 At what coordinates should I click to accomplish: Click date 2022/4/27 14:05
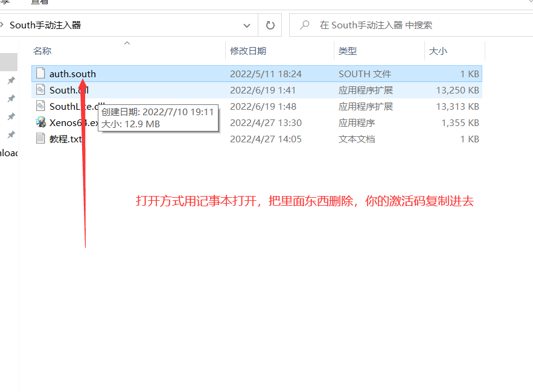(266, 139)
